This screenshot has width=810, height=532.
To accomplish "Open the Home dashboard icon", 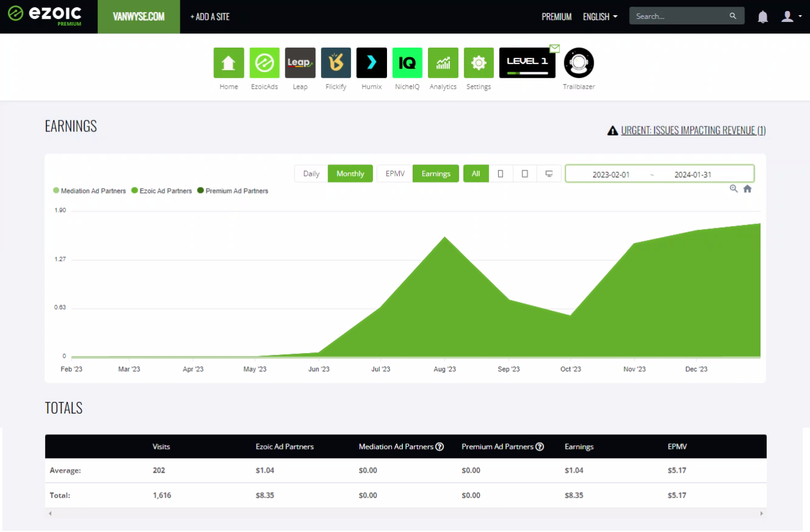I will [x=229, y=63].
